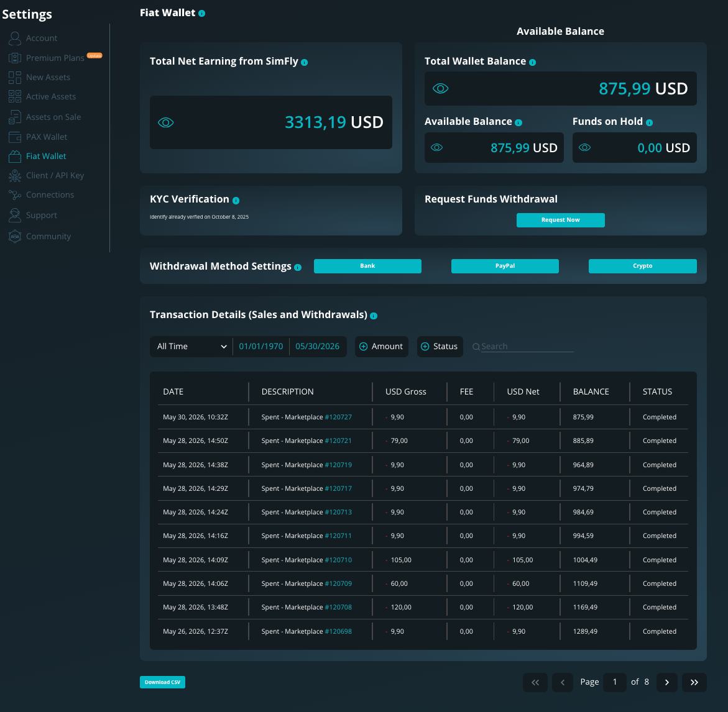Click the DATE column header
The height and width of the screenshot is (712, 728).
[173, 391]
